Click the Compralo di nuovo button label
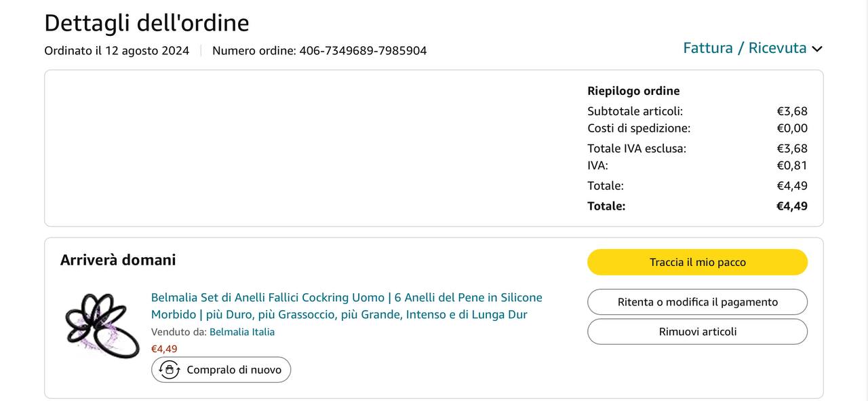The height and width of the screenshot is (401, 868). (x=234, y=370)
